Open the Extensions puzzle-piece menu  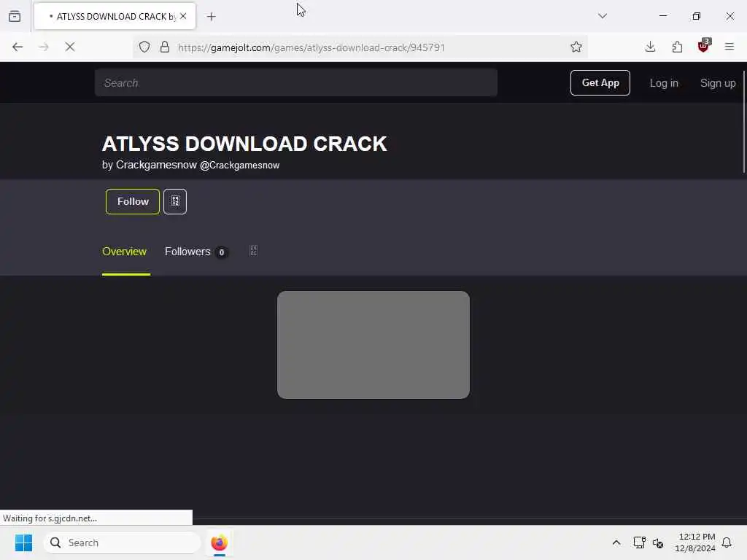677,47
